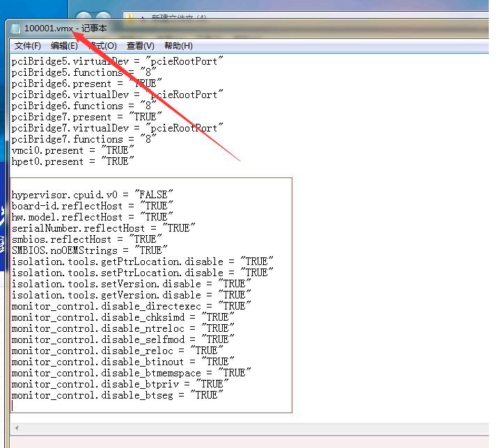Click line pciBridge6.functions = "8"
The image size is (502, 448).
point(84,106)
